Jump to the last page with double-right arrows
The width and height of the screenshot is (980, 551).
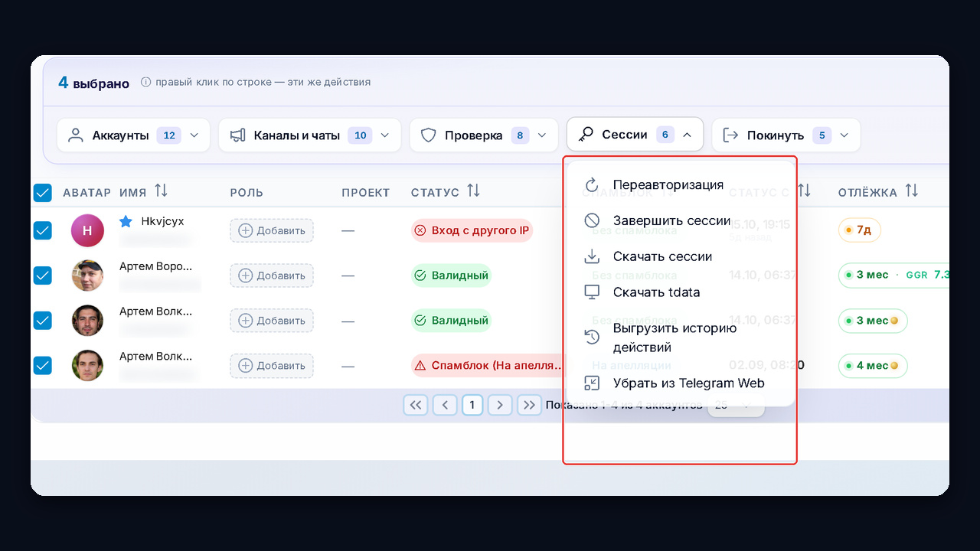click(529, 405)
